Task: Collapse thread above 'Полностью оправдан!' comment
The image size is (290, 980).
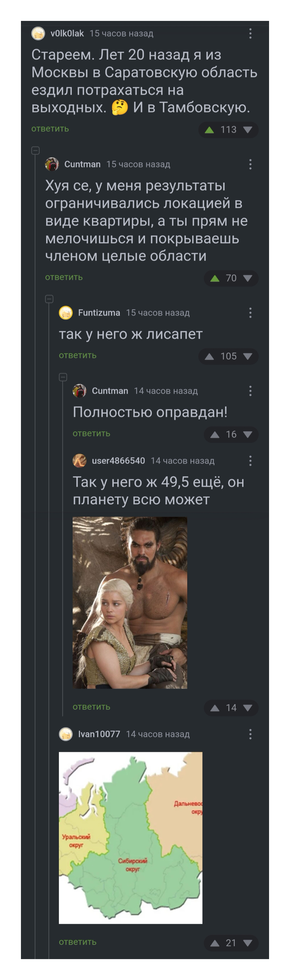Action: point(63,377)
